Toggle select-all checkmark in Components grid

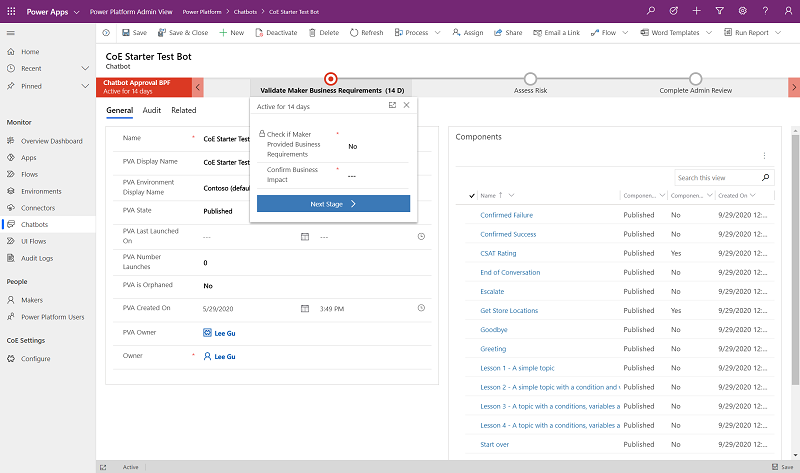[471, 195]
